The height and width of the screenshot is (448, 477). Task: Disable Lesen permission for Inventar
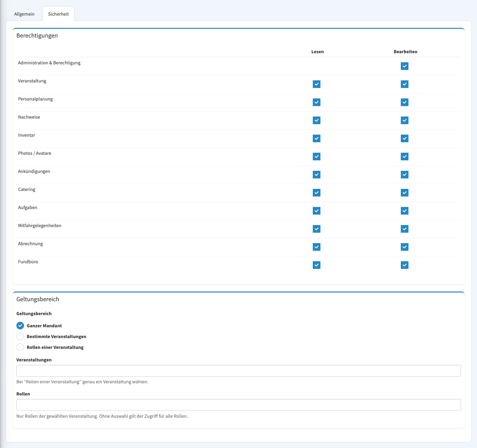coord(317,138)
